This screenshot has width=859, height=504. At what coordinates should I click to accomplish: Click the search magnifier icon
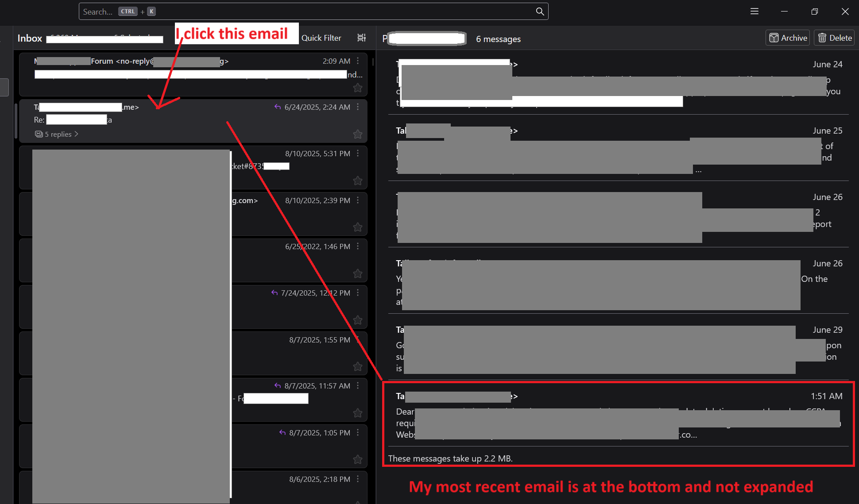(x=540, y=12)
